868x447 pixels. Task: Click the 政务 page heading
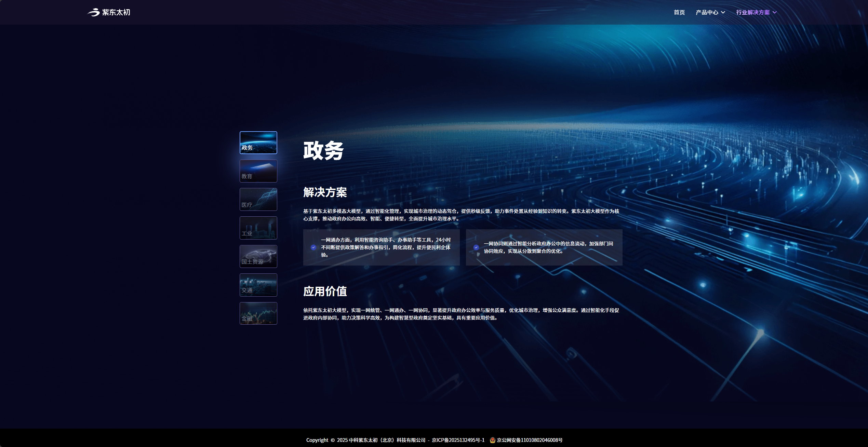[x=323, y=150]
